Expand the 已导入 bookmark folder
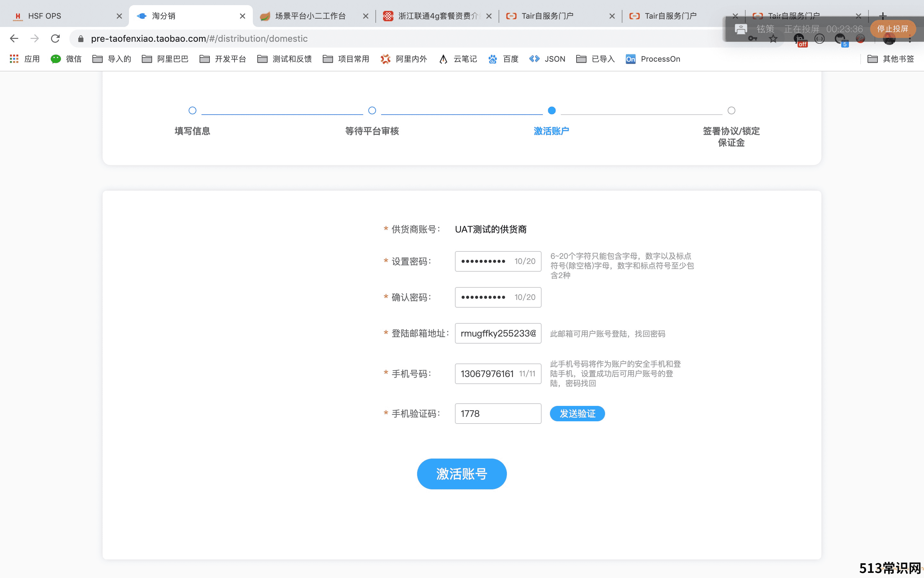Screen dimensions: 924x578 (596, 59)
